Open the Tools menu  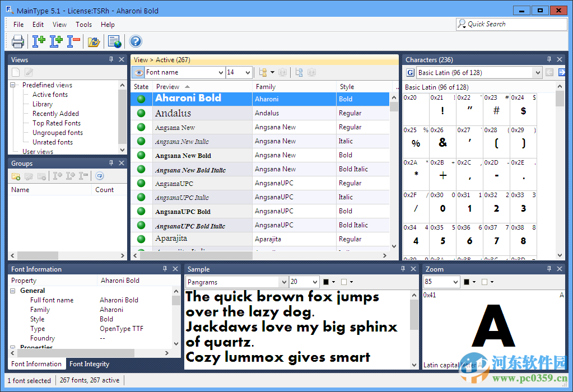[83, 25]
